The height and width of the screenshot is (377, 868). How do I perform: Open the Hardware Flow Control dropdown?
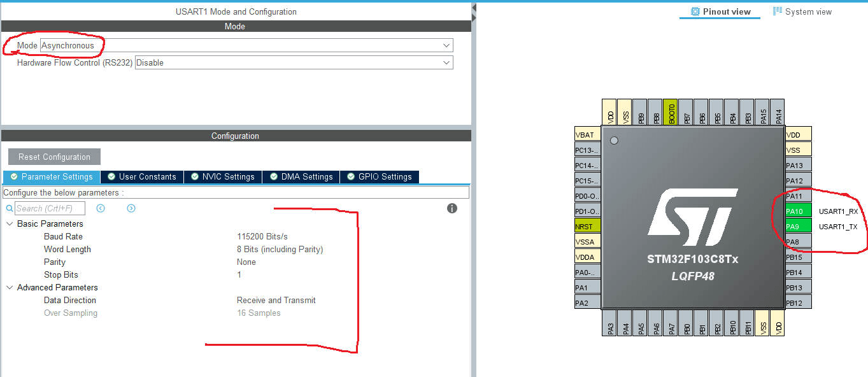tap(294, 63)
